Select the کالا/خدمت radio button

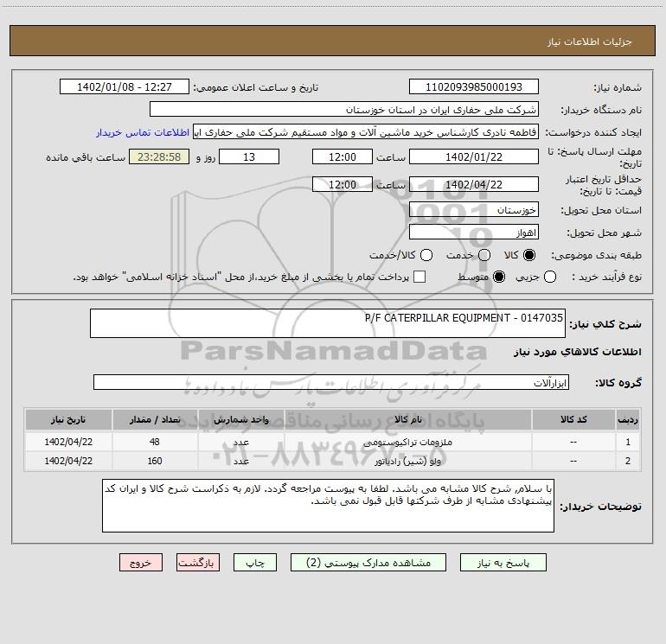coord(426,255)
